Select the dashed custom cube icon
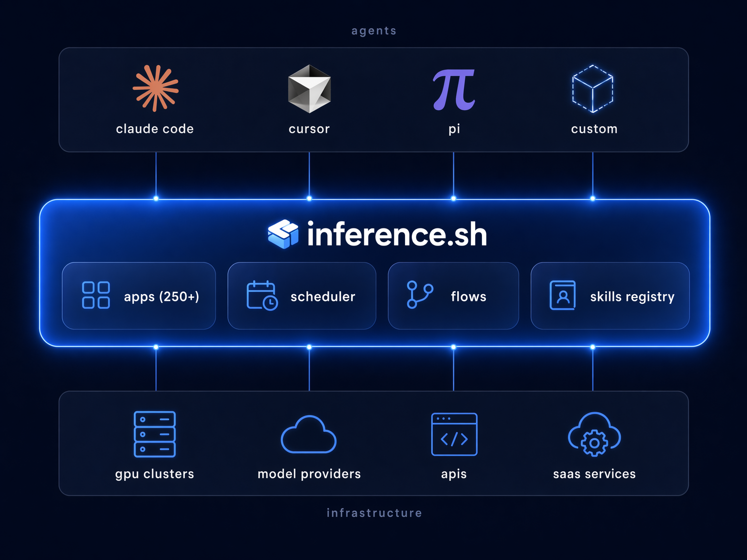The width and height of the screenshot is (747, 560). pos(592,89)
